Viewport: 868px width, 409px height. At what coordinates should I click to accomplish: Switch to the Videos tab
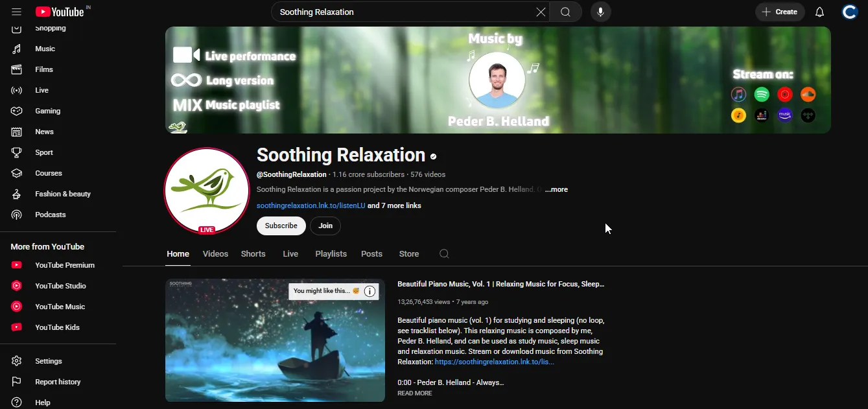(x=215, y=254)
